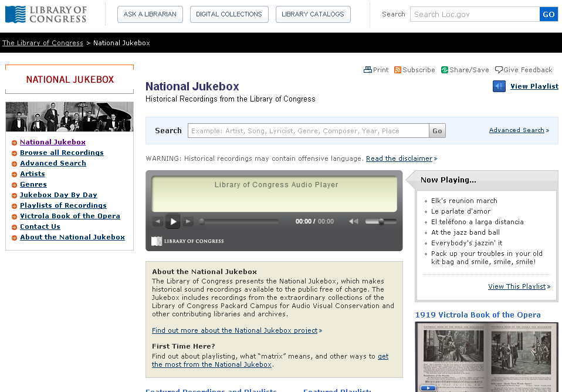Click orange arrow bullet beside Artists

[x=14, y=175]
